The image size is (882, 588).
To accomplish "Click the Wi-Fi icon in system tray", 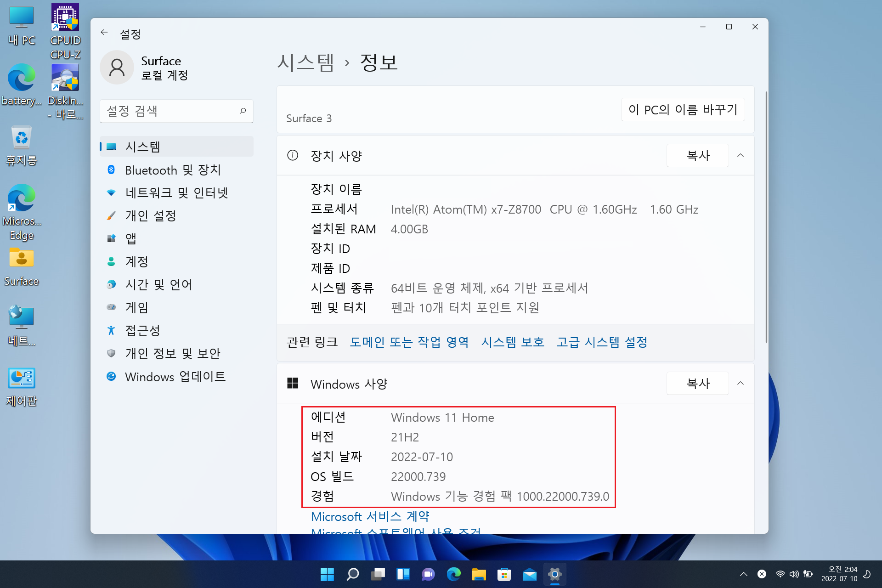I will [780, 574].
